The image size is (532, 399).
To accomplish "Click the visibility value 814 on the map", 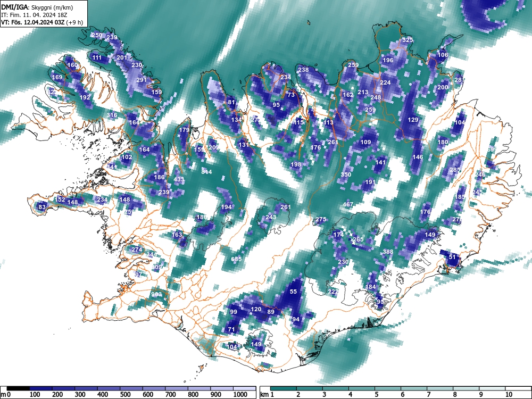I will [206, 172].
